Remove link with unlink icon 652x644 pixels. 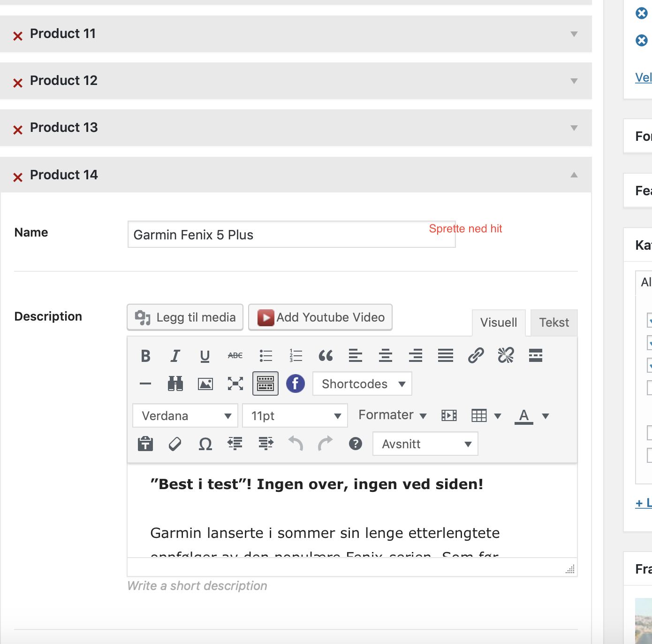pos(506,356)
